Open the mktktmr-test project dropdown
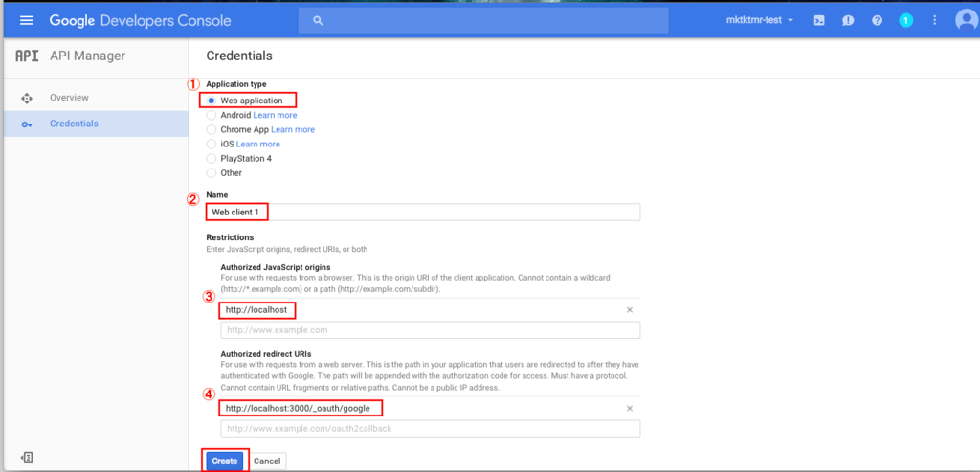 pyautogui.click(x=759, y=21)
